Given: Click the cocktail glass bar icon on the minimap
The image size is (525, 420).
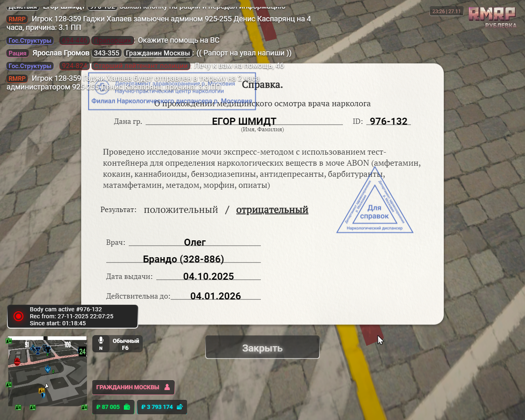Looking at the screenshot, I should pos(38,350).
